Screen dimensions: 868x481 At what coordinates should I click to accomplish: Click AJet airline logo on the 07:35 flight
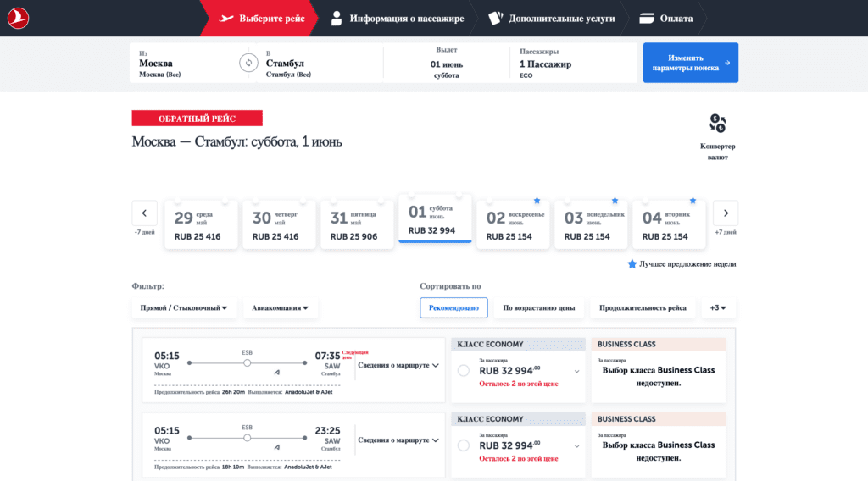coord(277,373)
